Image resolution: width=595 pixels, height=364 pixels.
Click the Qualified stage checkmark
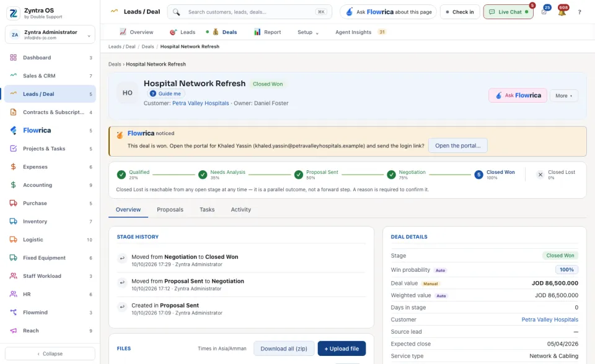tap(121, 175)
